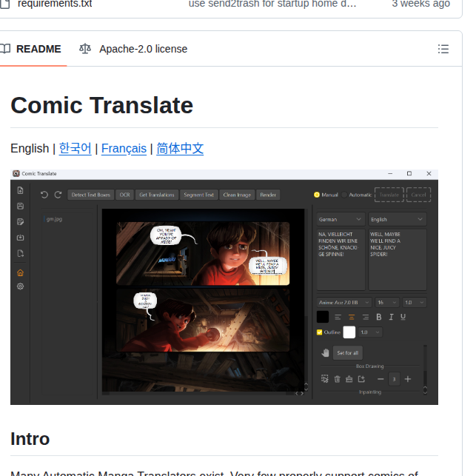Switch to the Apache-2.0 license tab
Viewport: 476px width, 476px height.
133,49
